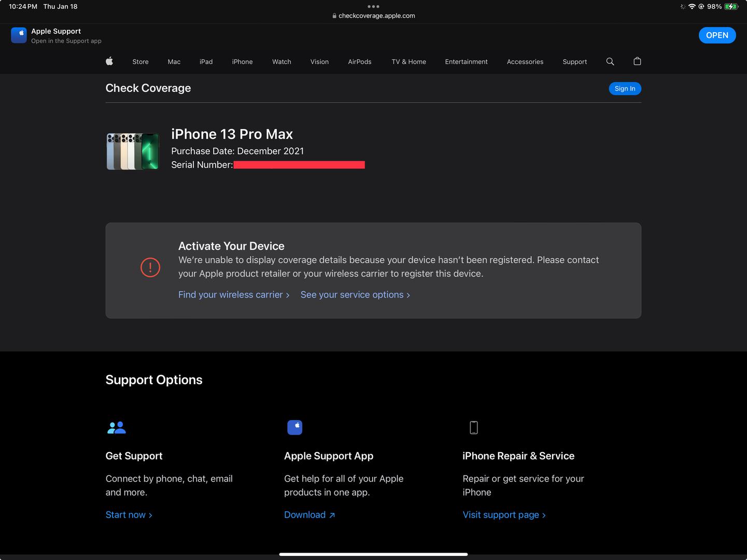This screenshot has width=747, height=560.
Task: Click the Get Support people icon
Action: click(116, 427)
